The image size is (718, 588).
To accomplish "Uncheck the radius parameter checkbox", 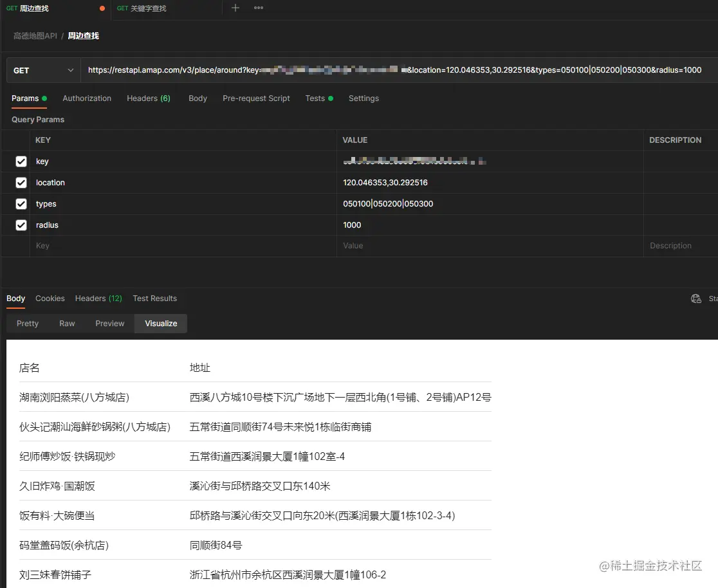I will [21, 225].
